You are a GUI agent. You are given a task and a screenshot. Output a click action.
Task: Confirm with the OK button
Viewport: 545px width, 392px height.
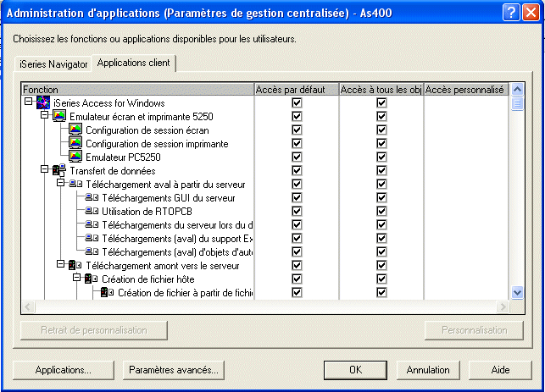point(356,370)
